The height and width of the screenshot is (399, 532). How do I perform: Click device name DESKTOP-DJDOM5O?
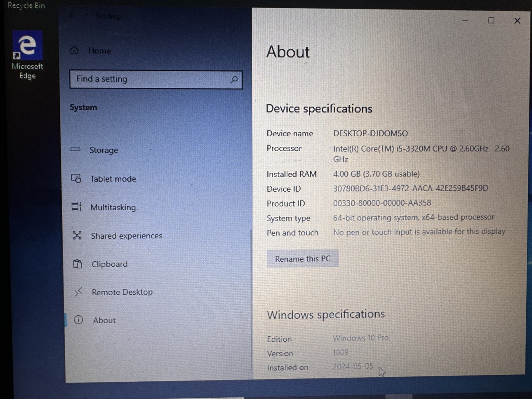(370, 134)
